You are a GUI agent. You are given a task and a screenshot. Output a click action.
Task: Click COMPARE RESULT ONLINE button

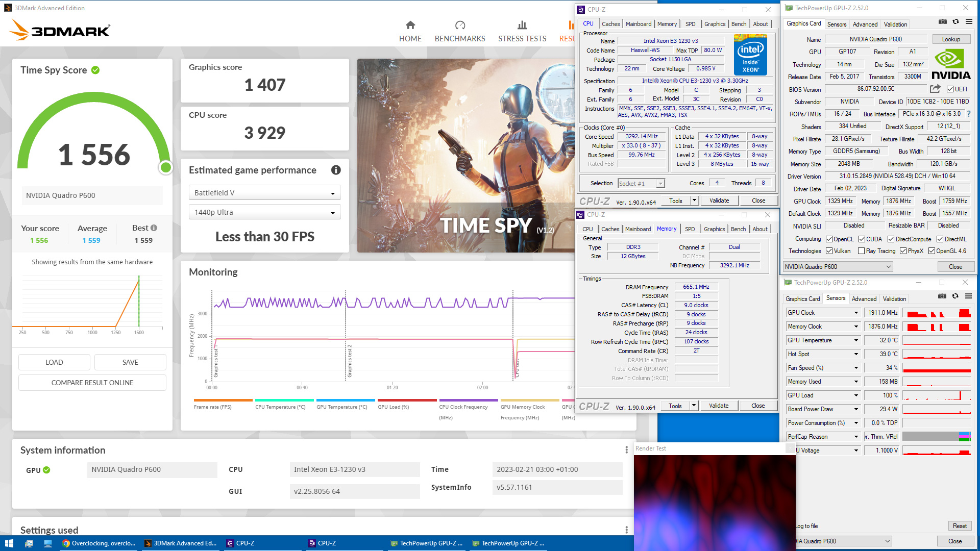click(x=92, y=383)
